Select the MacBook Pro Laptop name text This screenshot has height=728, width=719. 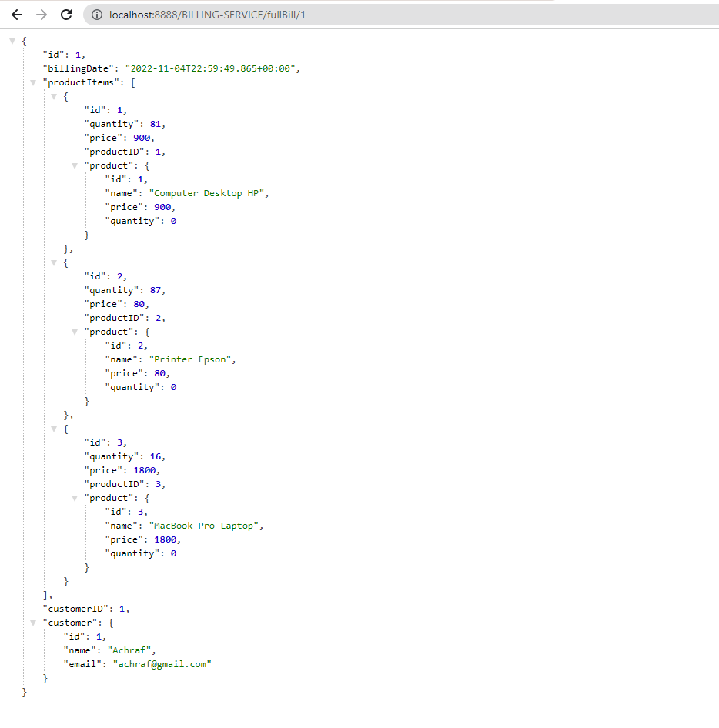coord(202,526)
